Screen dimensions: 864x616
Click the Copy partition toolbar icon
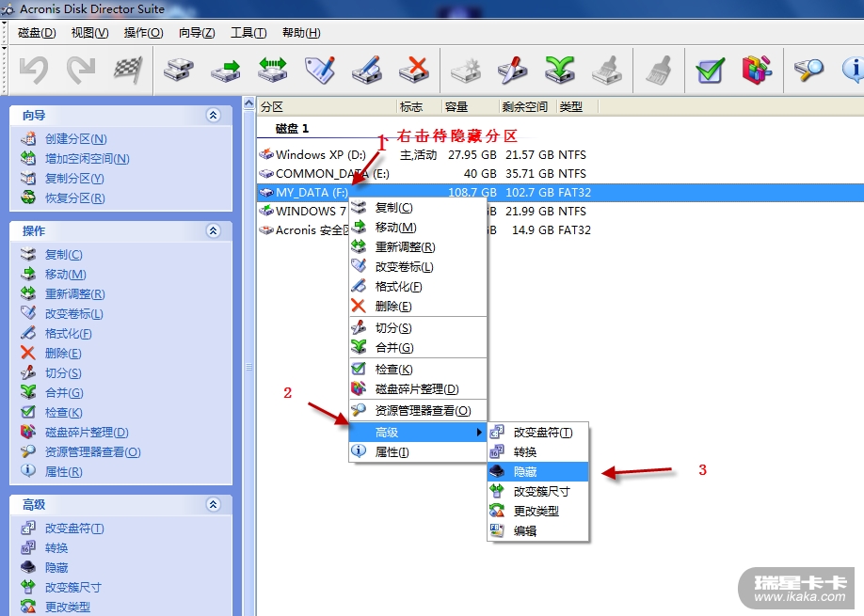point(179,71)
